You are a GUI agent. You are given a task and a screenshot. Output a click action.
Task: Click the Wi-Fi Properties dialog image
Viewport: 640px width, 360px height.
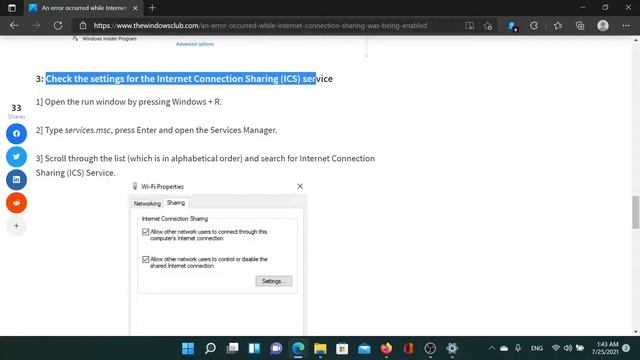[x=217, y=258]
